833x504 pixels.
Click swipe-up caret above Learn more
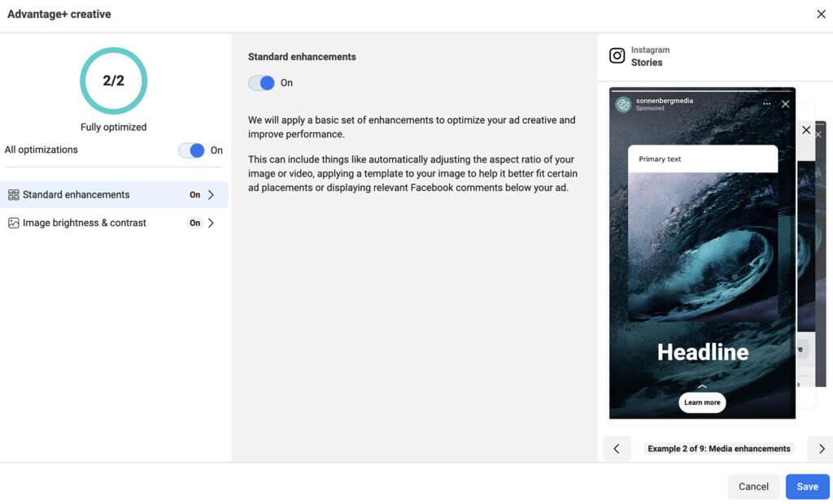(x=702, y=386)
